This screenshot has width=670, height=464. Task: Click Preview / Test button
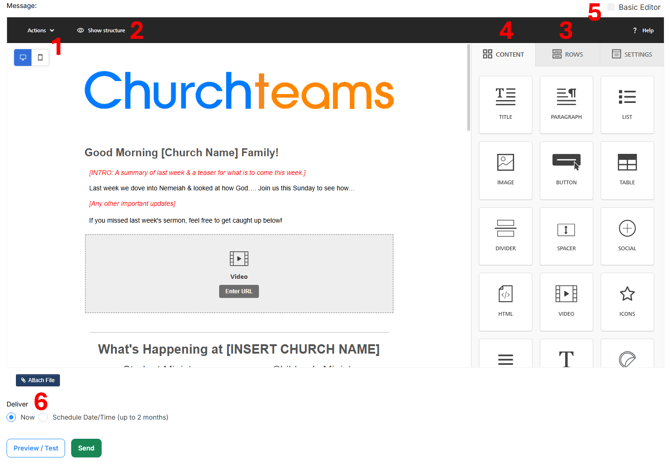[x=36, y=448]
